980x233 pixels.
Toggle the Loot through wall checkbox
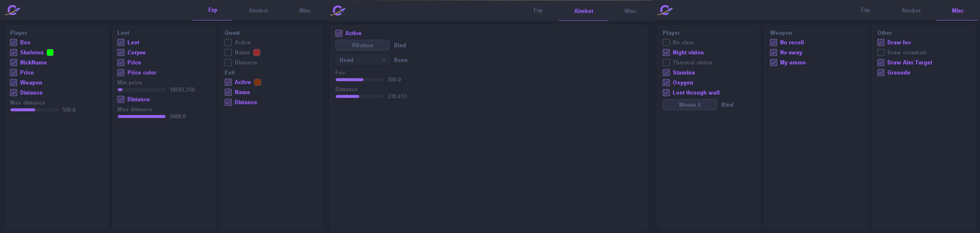[666, 92]
